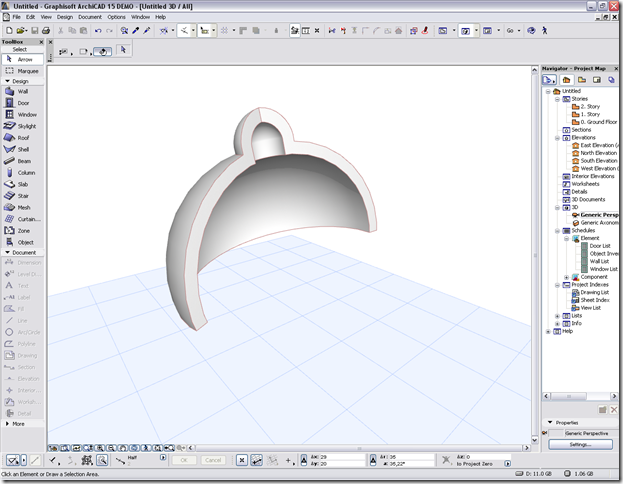Screen dimensions: 623x484
Task: Select the Roof tool
Action: point(22,138)
